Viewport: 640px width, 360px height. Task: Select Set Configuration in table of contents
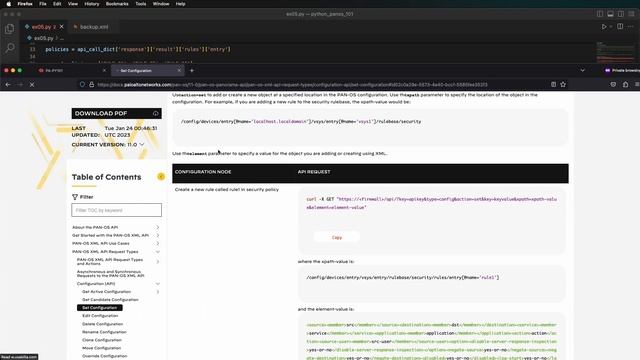click(100, 308)
